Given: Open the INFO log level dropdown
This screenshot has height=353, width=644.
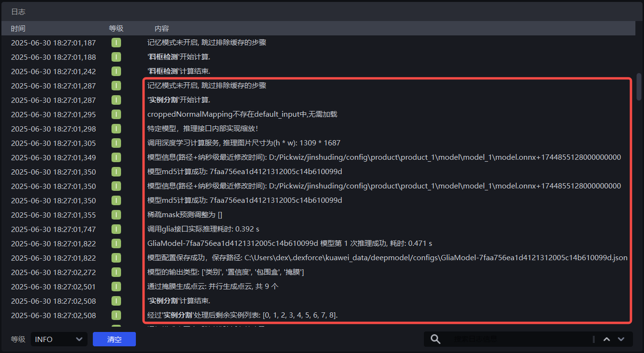Looking at the screenshot, I should coord(59,339).
